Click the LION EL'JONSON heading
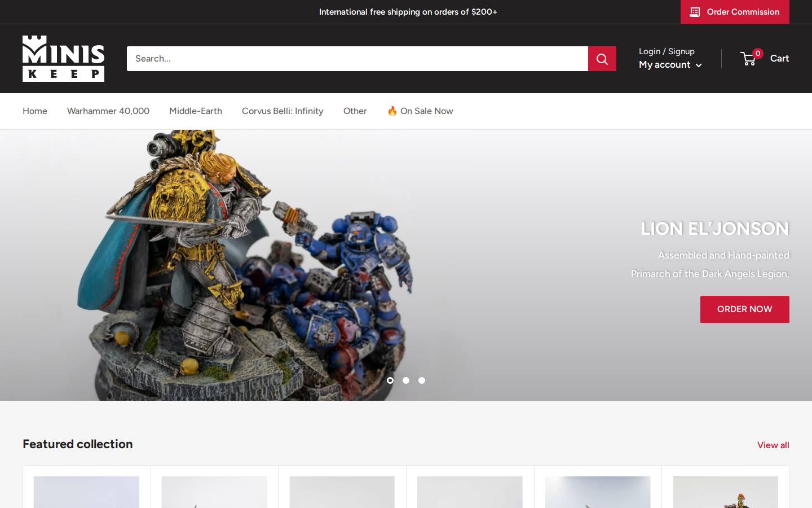Viewport: 812px width, 508px height. pos(714,229)
